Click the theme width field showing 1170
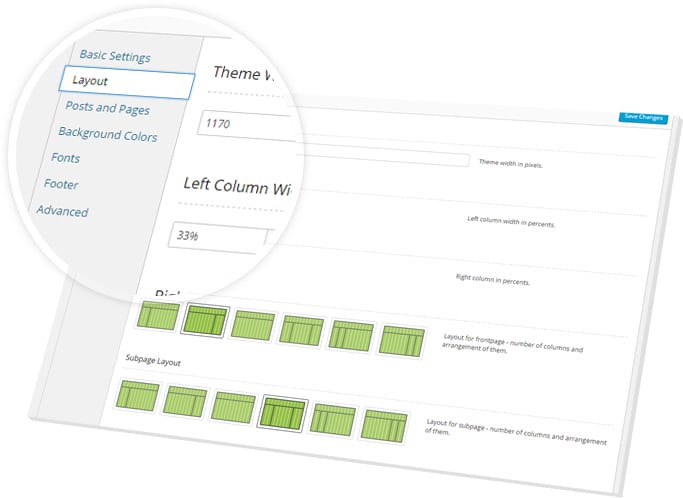The width and height of the screenshot is (683, 498). pyautogui.click(x=245, y=124)
